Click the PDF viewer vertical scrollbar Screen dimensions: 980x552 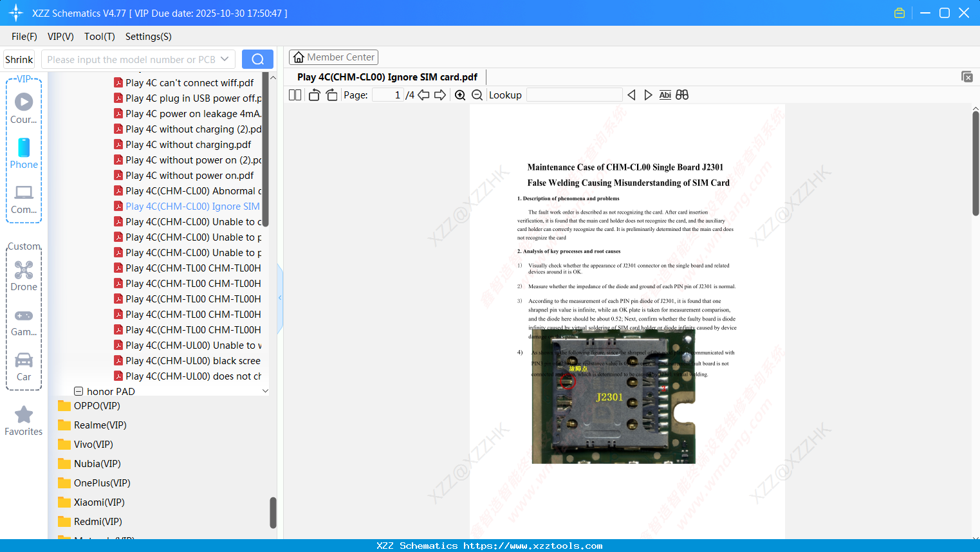click(975, 163)
